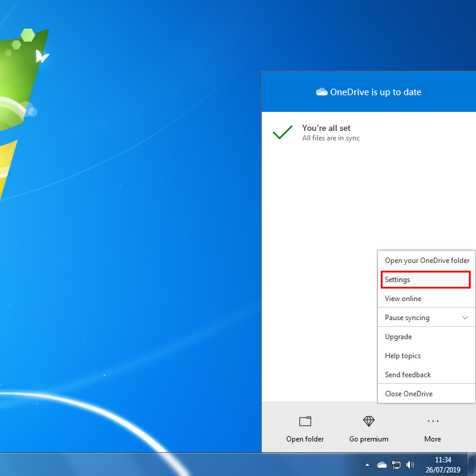Click the OneDrive cloud icon in system tray
This screenshot has height=476, width=476.
[381, 465]
